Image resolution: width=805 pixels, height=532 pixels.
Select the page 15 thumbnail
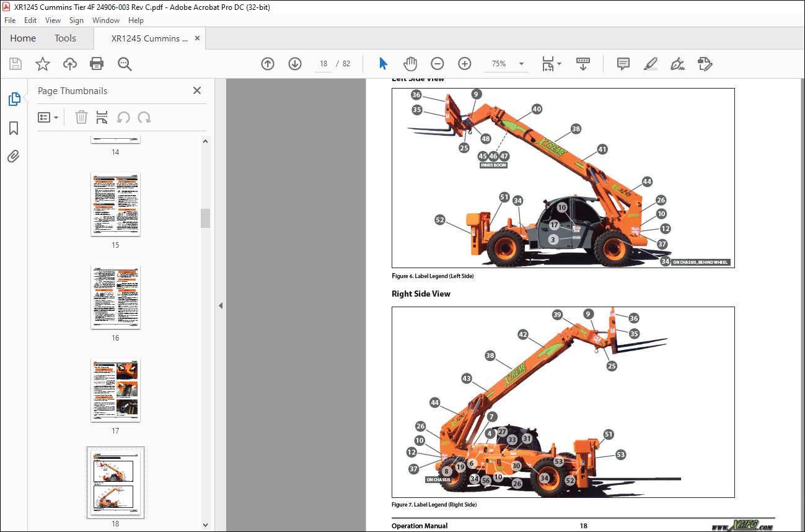point(115,204)
